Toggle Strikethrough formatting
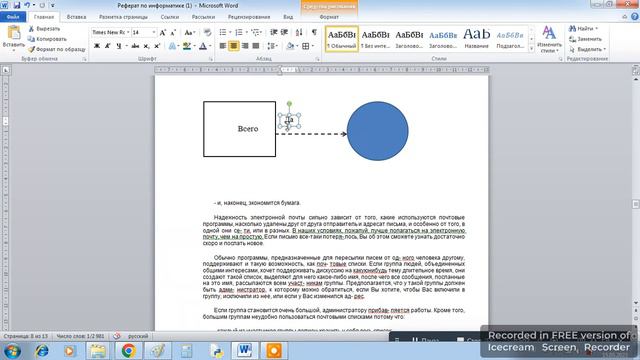This screenshot has height=360, width=640. pos(135,46)
